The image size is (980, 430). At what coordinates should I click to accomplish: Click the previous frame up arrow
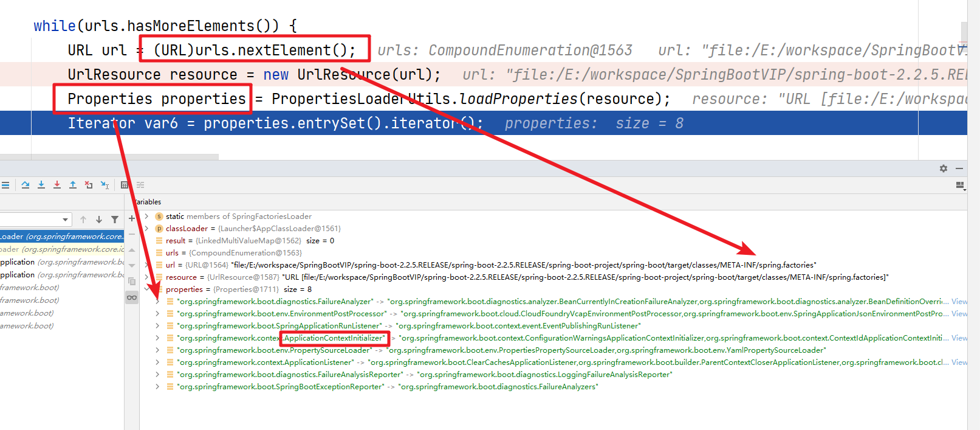(x=83, y=220)
